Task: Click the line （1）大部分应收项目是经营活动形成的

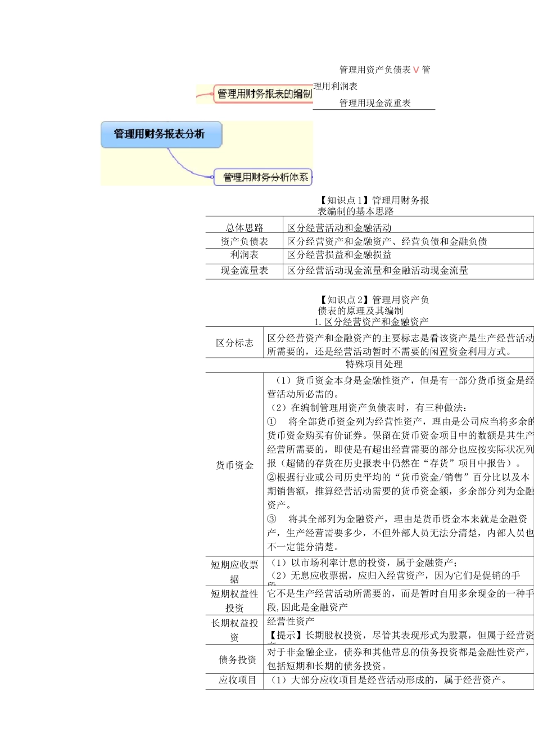Action: point(388,680)
